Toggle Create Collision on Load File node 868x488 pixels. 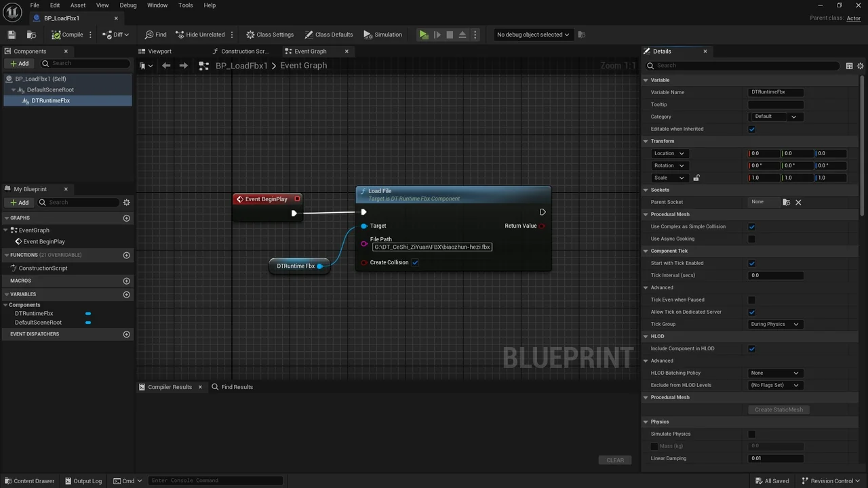(x=415, y=262)
